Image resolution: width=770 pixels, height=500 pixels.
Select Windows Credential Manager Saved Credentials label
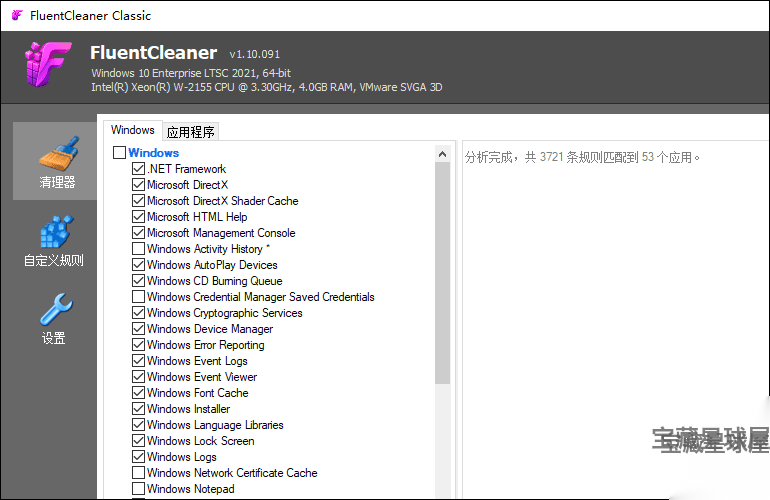(x=261, y=297)
